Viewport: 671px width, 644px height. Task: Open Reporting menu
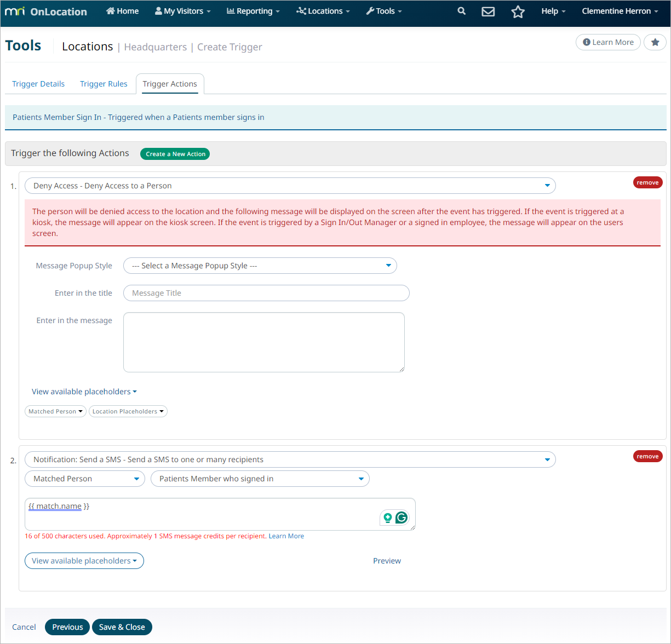[x=253, y=11]
